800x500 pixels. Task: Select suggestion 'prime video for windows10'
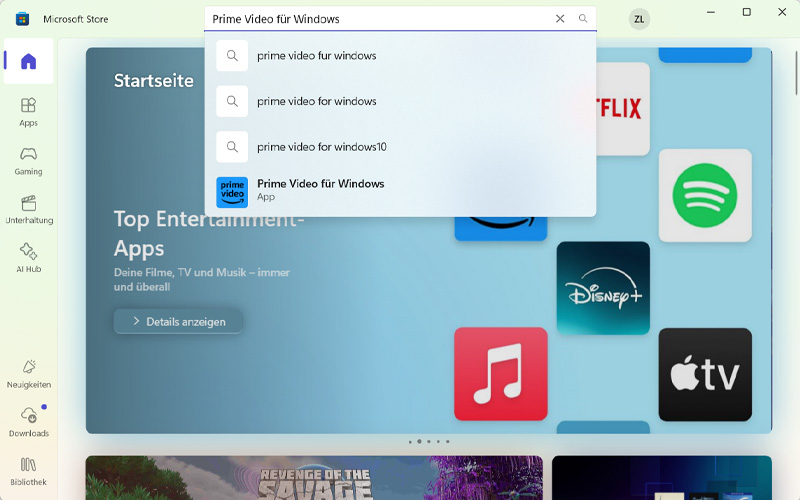401,147
